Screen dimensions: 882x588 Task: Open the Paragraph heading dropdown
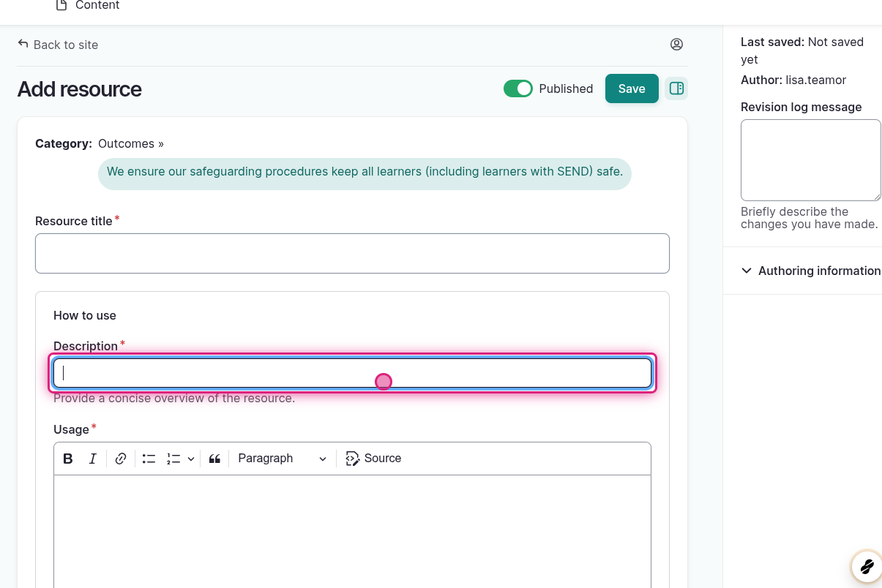pos(282,459)
